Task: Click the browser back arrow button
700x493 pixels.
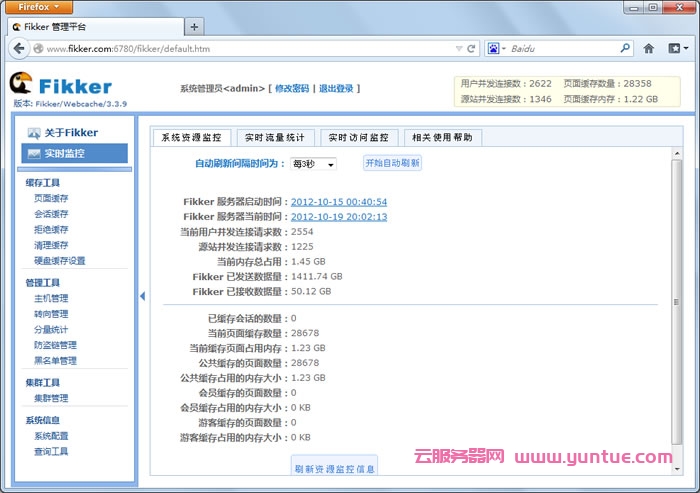Action: [x=19, y=48]
